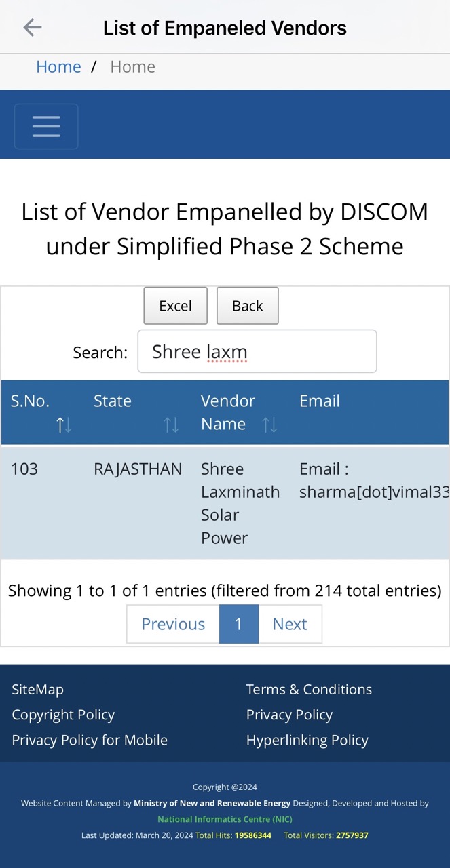Go to Next page

[290, 624]
